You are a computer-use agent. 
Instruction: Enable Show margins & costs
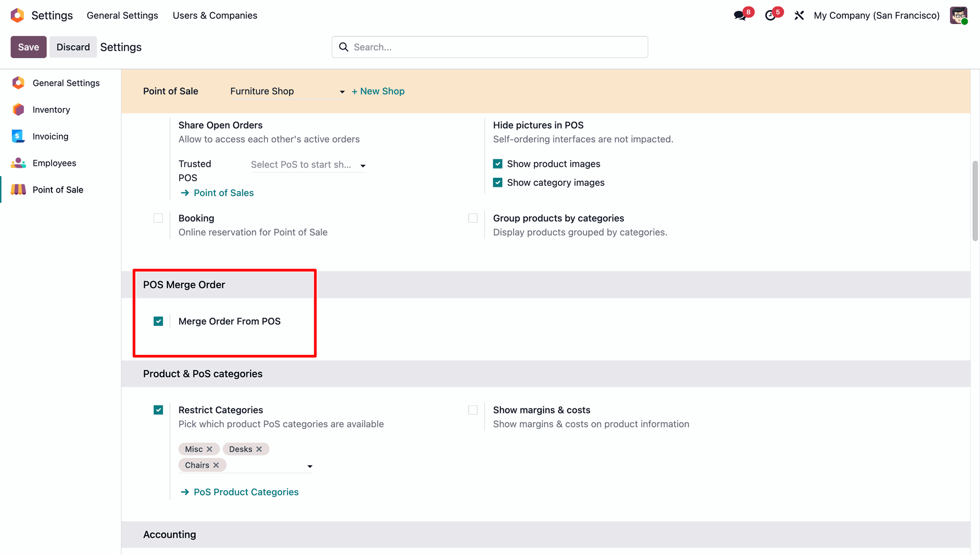[473, 410]
